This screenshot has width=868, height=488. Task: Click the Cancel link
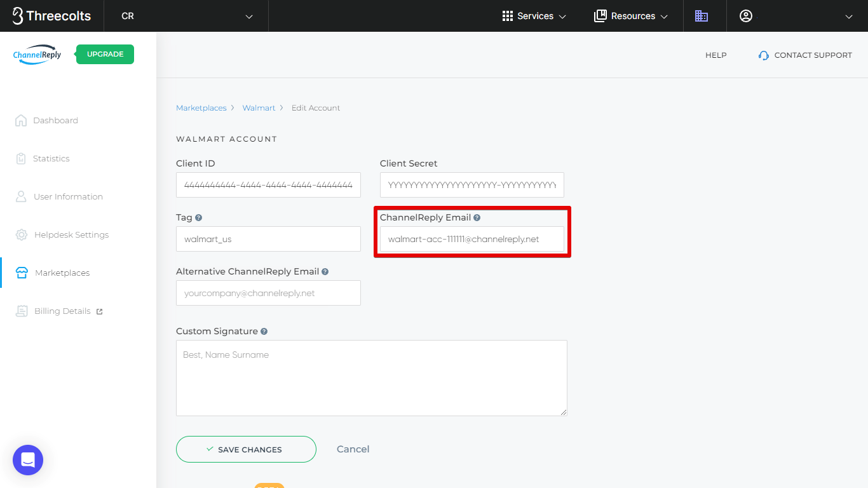(x=353, y=449)
